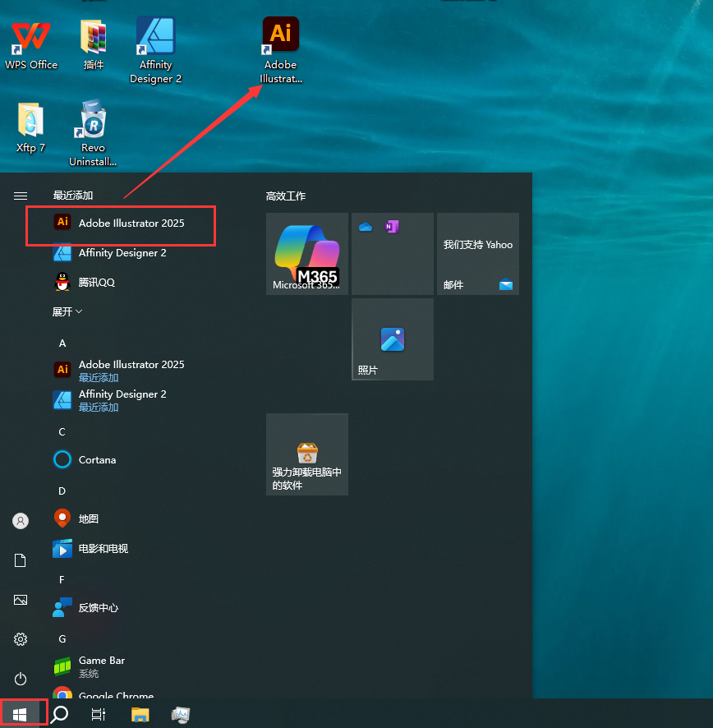The height and width of the screenshot is (728, 713).
Task: Open taskbar search magnifier icon
Action: pos(60,714)
